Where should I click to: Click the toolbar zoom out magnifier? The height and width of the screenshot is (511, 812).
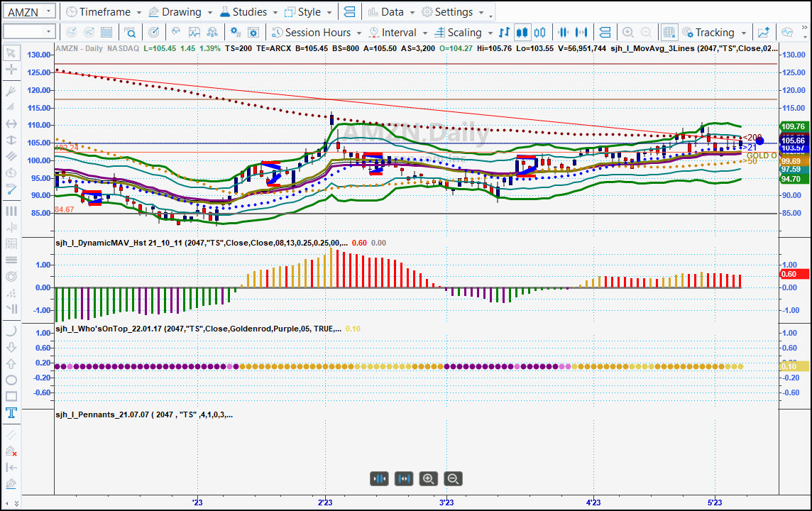click(x=646, y=32)
